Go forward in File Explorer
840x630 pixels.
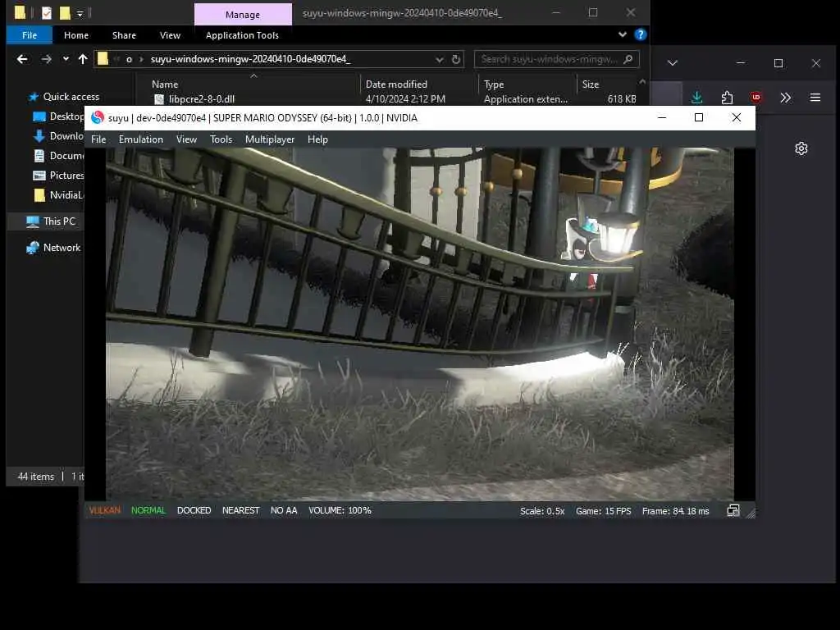47,59
